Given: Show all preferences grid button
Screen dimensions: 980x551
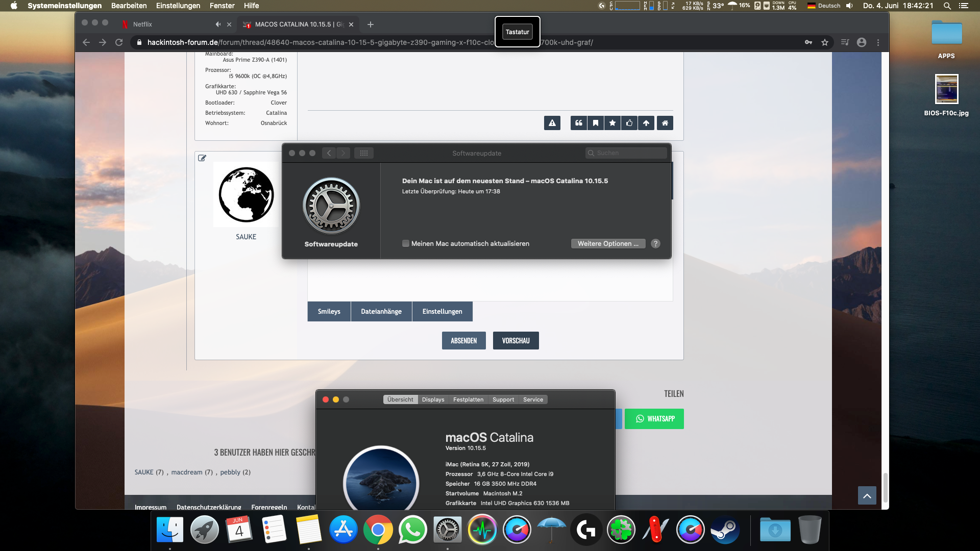Looking at the screenshot, I should 364,153.
